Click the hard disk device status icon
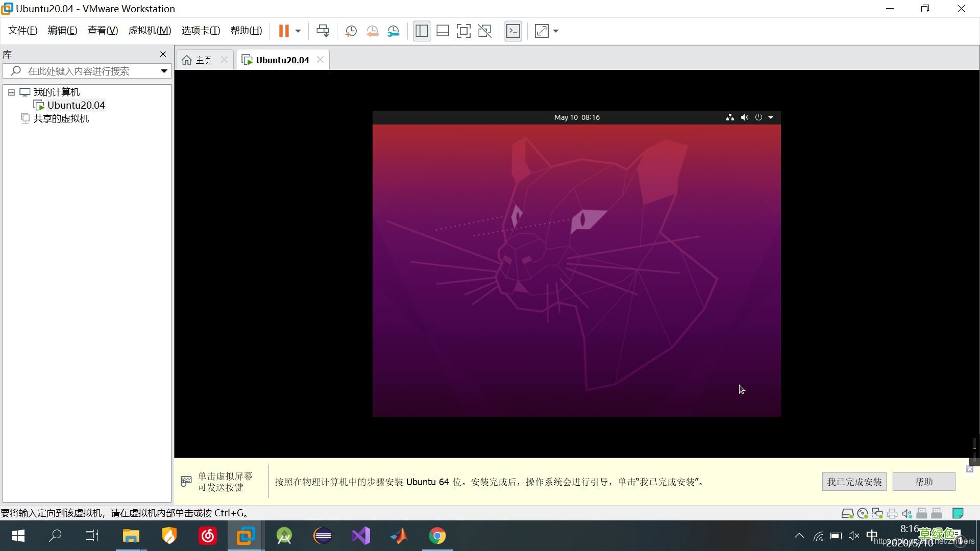Viewport: 980px width, 551px height. [x=847, y=513]
